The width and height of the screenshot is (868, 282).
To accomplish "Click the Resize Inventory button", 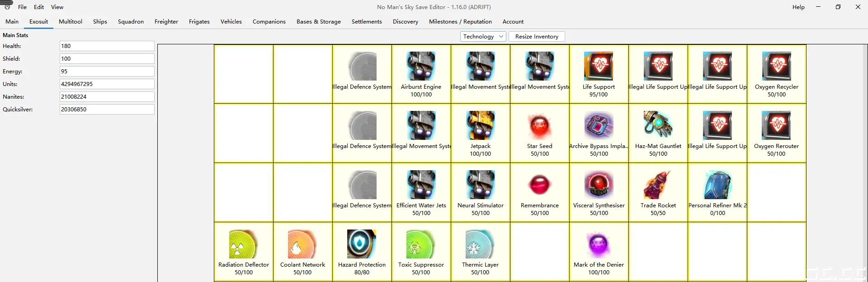I will [537, 36].
